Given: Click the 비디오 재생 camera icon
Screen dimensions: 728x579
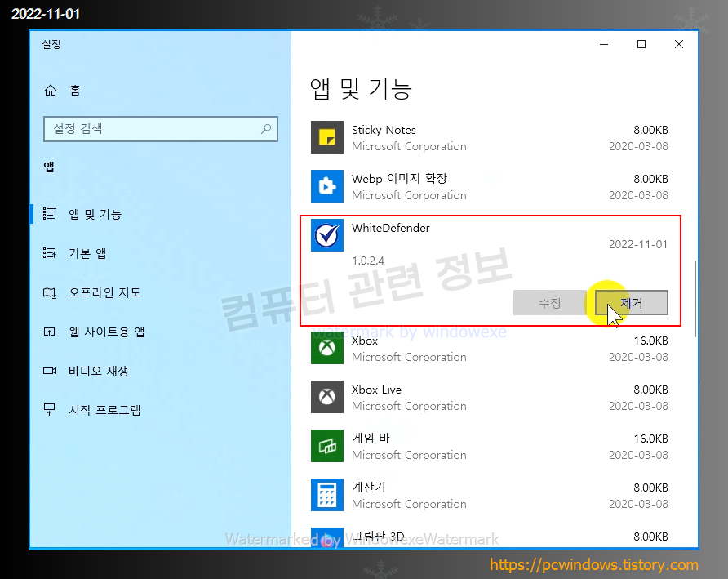Looking at the screenshot, I should click(x=49, y=371).
